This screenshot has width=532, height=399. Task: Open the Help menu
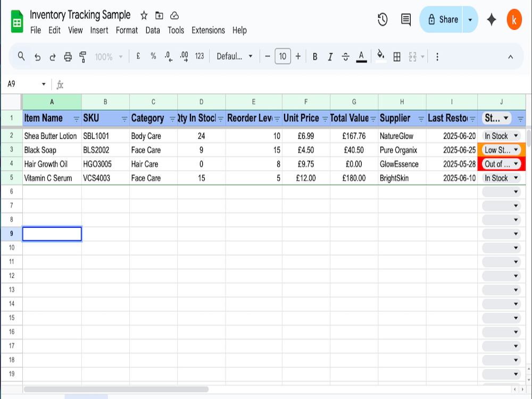pyautogui.click(x=239, y=30)
